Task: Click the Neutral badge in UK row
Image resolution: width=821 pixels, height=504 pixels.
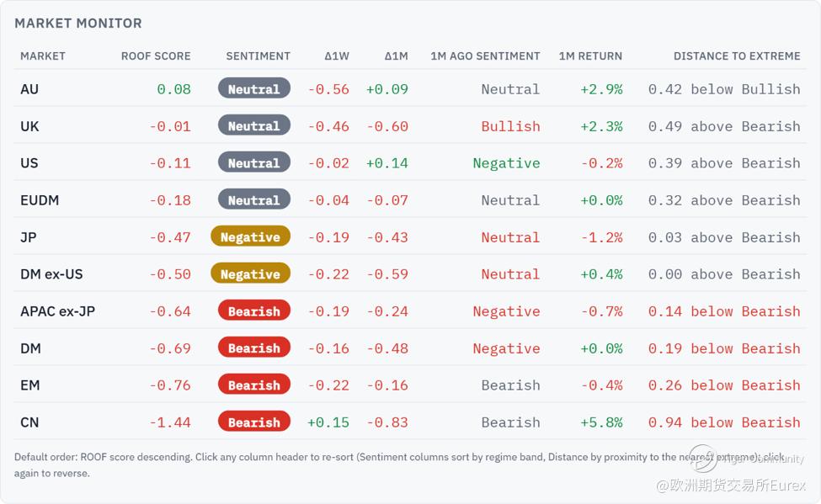Action: point(254,125)
